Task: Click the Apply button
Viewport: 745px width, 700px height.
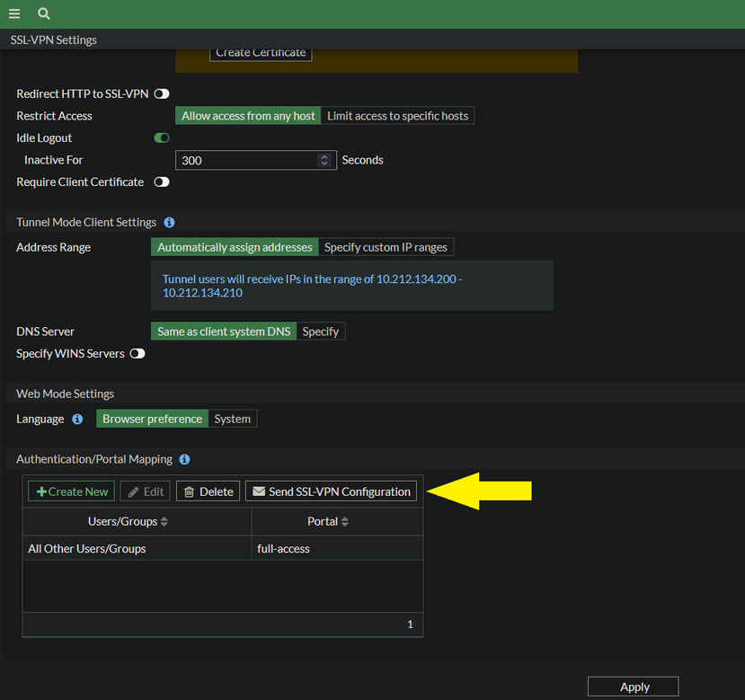Action: click(634, 687)
